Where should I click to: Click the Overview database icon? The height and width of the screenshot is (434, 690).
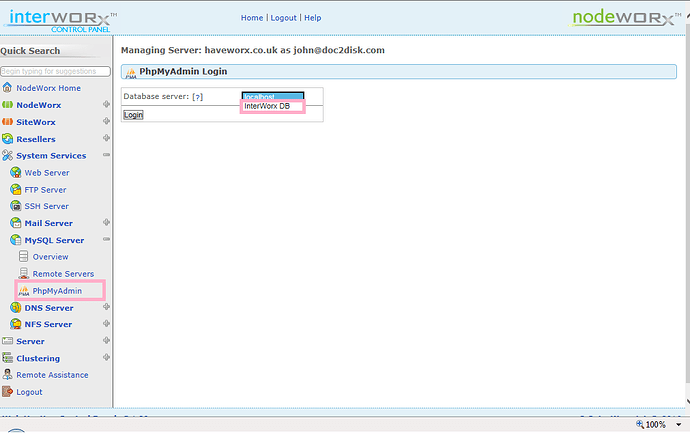point(24,257)
